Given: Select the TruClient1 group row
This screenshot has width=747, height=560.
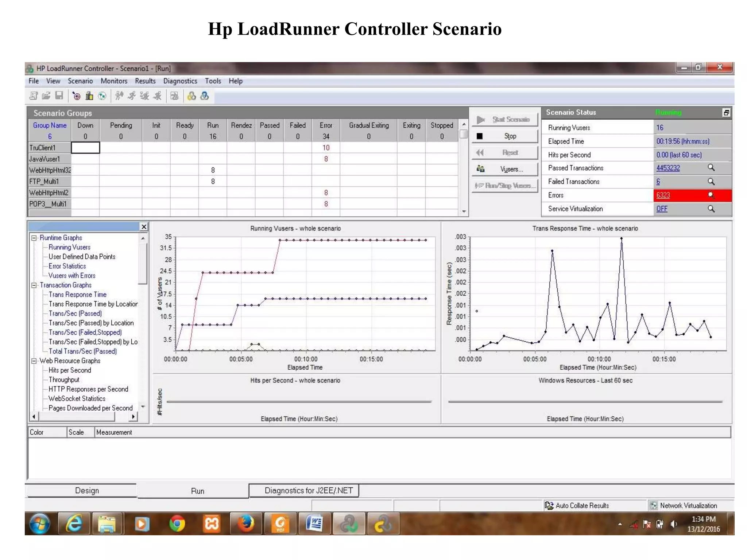Looking at the screenshot, I should [50, 148].
